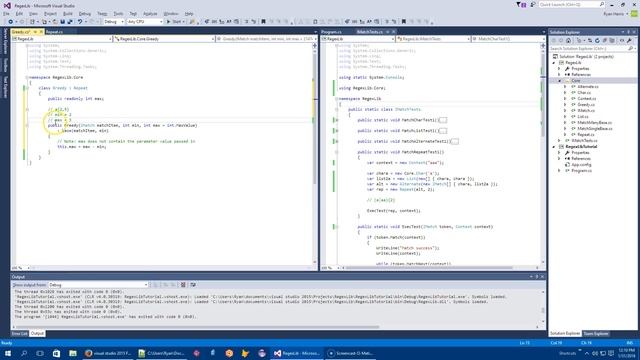The height and width of the screenshot is (360, 640).
Task: Click the Properties wrench icon in Solution Explorer
Action: [x=629, y=40]
